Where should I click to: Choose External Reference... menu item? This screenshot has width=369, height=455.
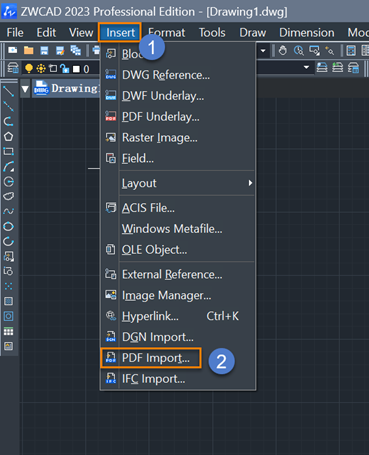pos(178,274)
